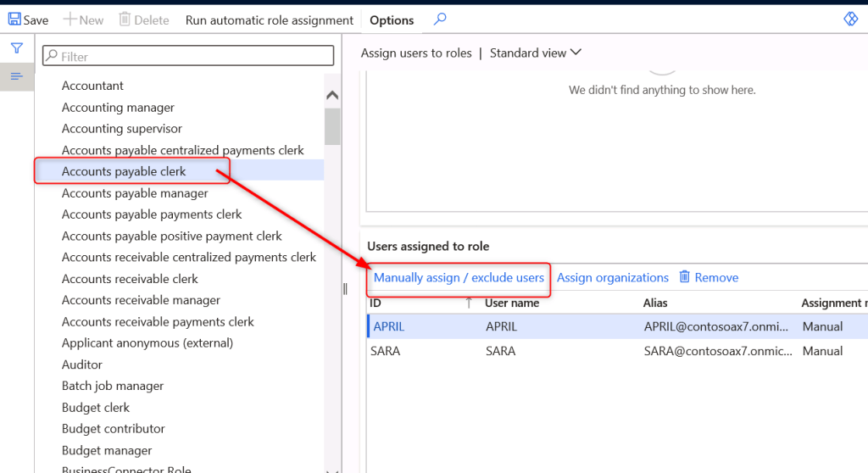Select Accounts payable manager role
The height and width of the screenshot is (473, 868).
[x=135, y=193]
